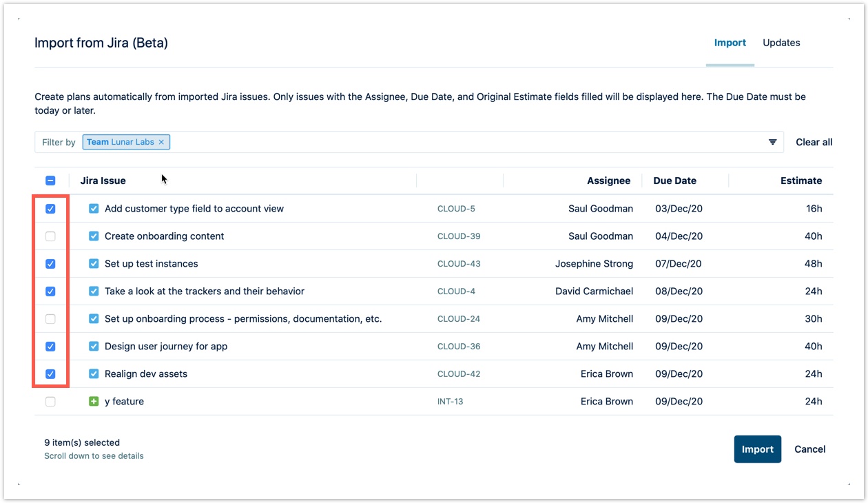Image resolution: width=868 pixels, height=503 pixels.
Task: Click task icon beside Realign dev assets
Action: tap(94, 374)
